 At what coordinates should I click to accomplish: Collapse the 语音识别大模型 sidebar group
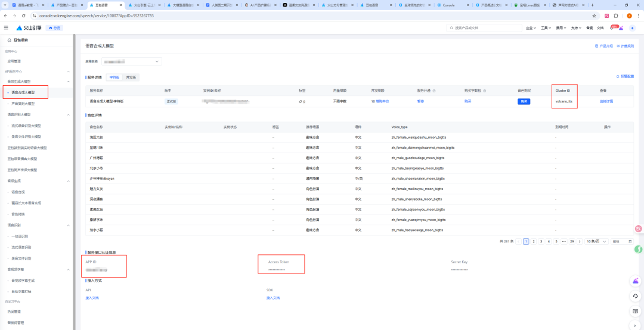click(68, 114)
